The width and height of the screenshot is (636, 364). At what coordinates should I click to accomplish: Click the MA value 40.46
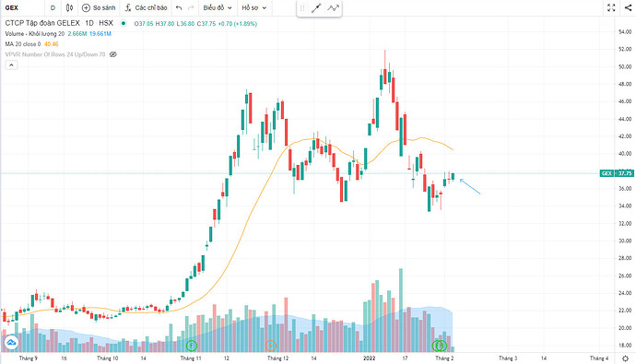coord(51,44)
